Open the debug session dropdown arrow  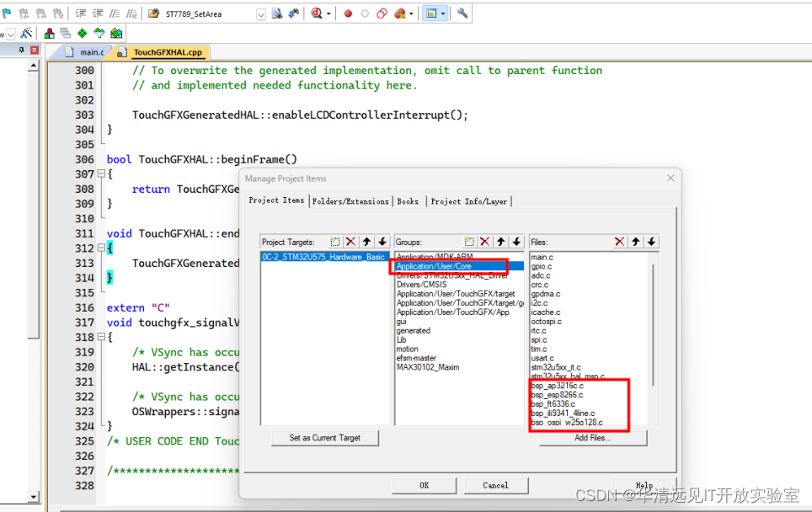click(x=329, y=14)
